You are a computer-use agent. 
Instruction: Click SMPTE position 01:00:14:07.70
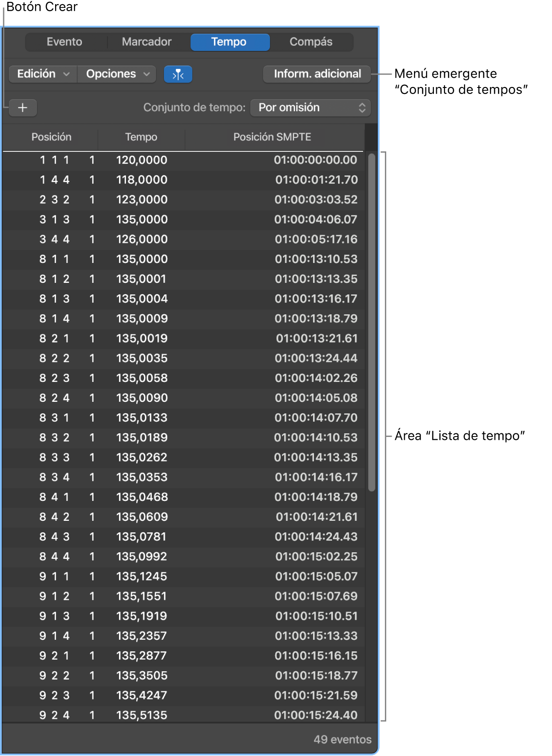pyautogui.click(x=316, y=418)
